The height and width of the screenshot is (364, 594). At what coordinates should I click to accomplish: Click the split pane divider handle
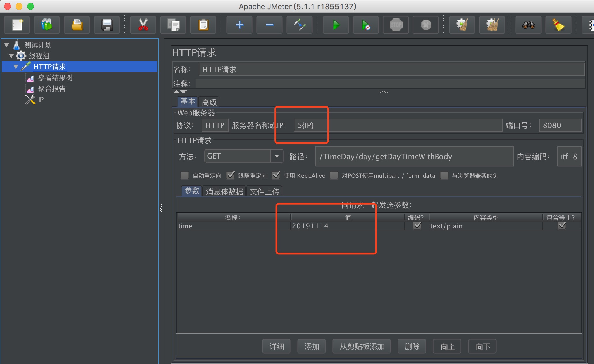(x=161, y=208)
